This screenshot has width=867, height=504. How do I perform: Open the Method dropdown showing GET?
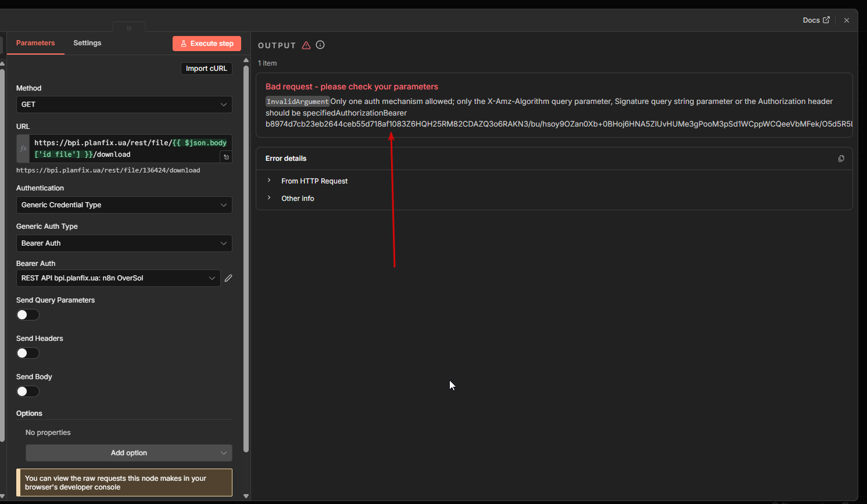[x=124, y=105]
